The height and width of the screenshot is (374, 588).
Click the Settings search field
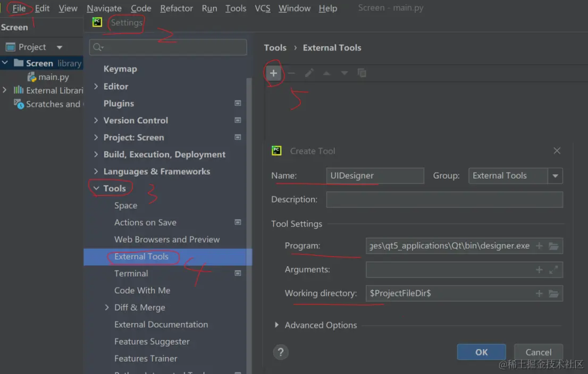point(168,47)
